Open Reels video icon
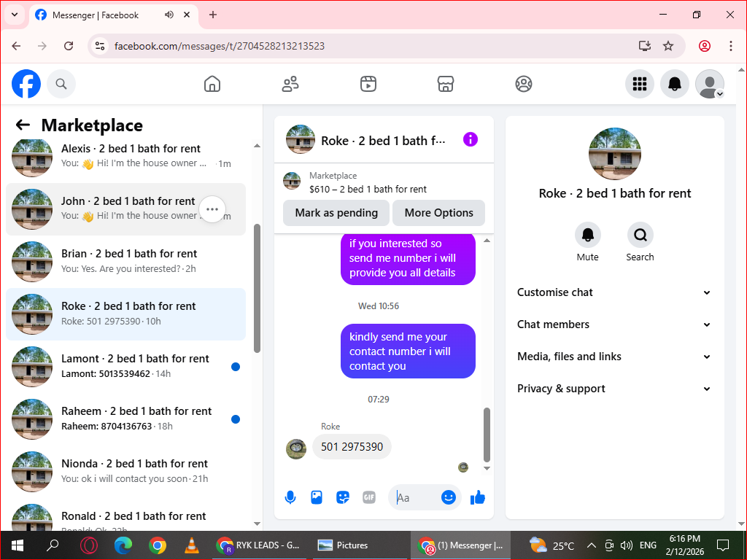 pos(368,84)
